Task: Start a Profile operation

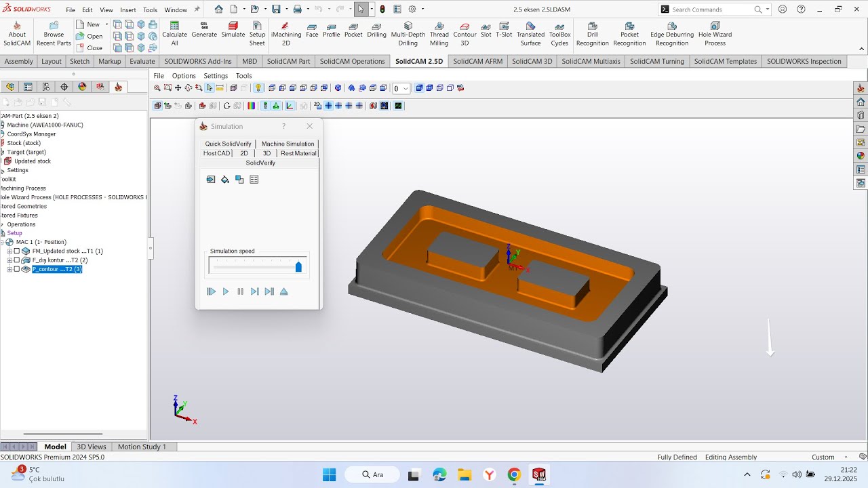Action: (332, 30)
